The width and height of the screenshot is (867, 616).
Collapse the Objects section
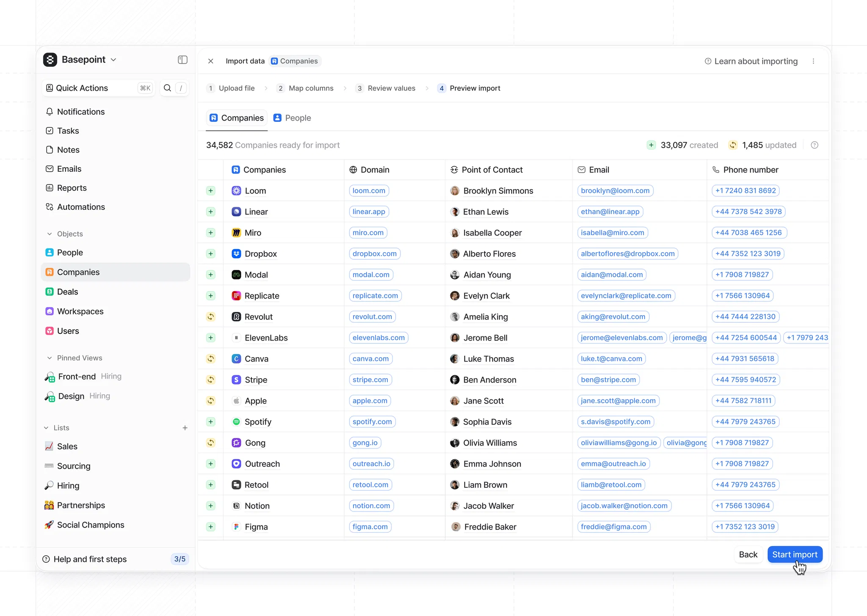coord(50,234)
